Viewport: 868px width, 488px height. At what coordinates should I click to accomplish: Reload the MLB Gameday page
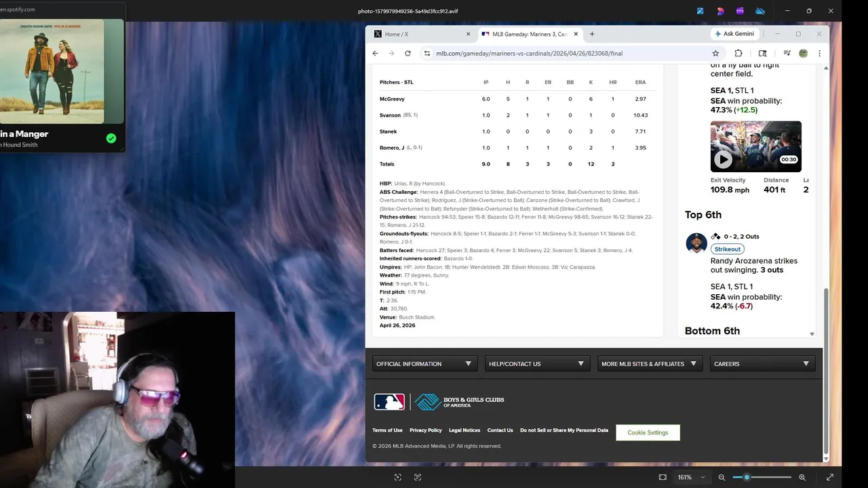click(x=408, y=54)
